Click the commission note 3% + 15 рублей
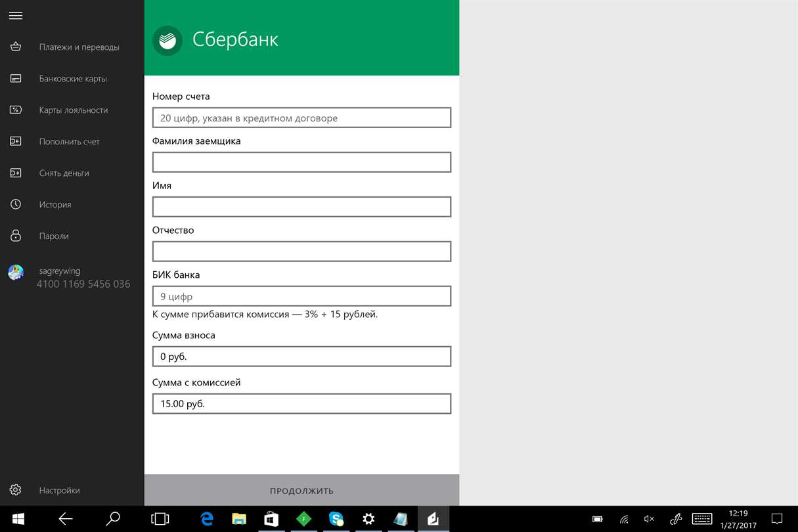This screenshot has width=798, height=532. 265,314
